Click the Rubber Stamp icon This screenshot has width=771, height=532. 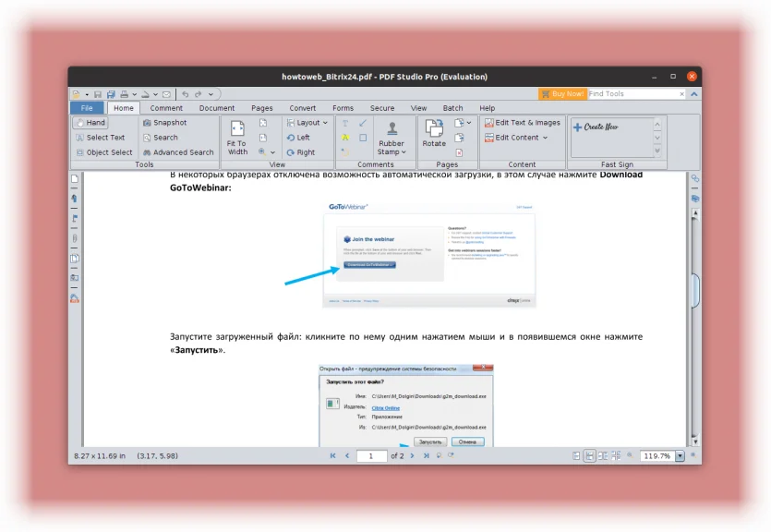tap(392, 128)
